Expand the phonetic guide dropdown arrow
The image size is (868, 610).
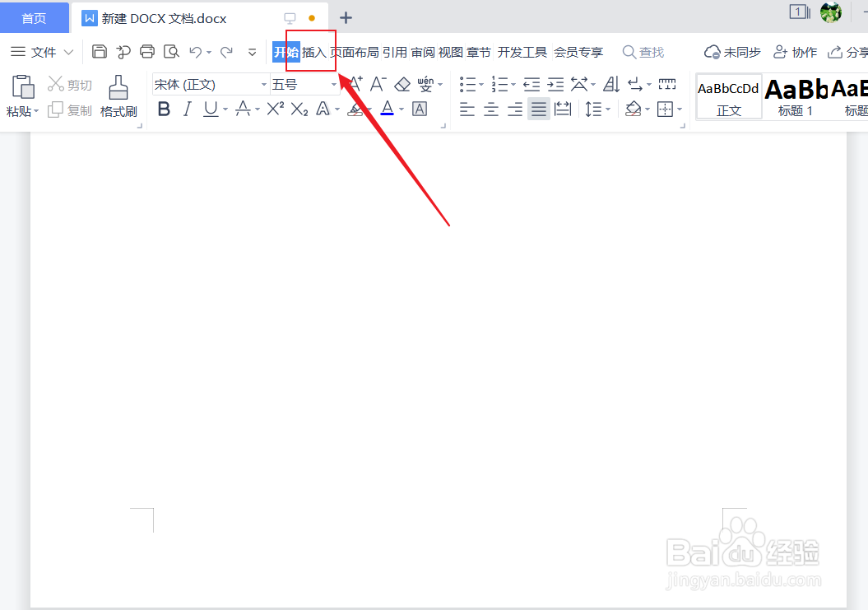pos(441,85)
